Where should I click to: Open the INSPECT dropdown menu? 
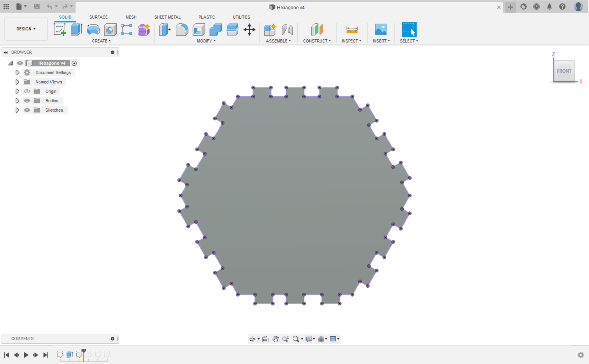click(x=351, y=41)
